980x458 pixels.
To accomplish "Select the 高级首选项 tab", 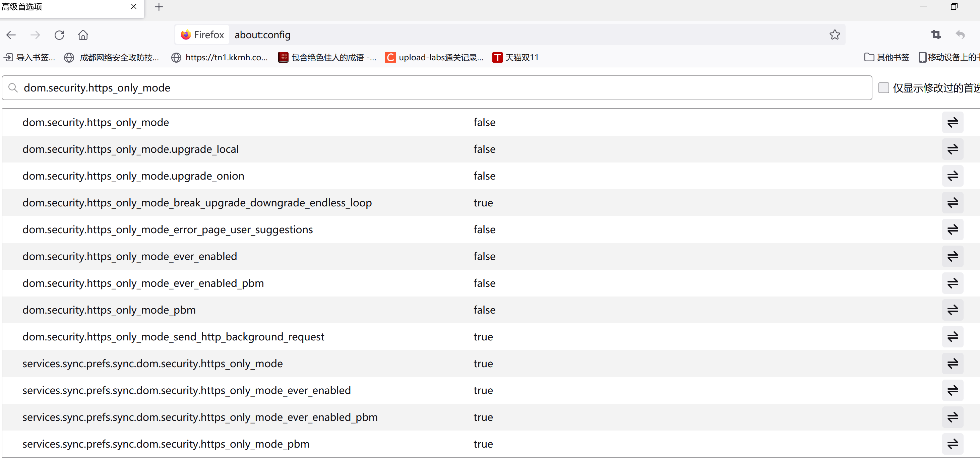I will coord(57,7).
